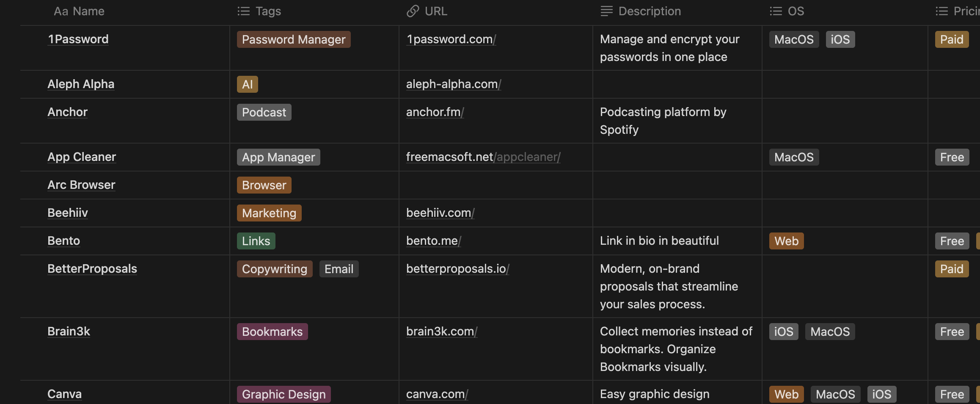
Task: Click the Web tag in Bento row
Action: click(787, 241)
